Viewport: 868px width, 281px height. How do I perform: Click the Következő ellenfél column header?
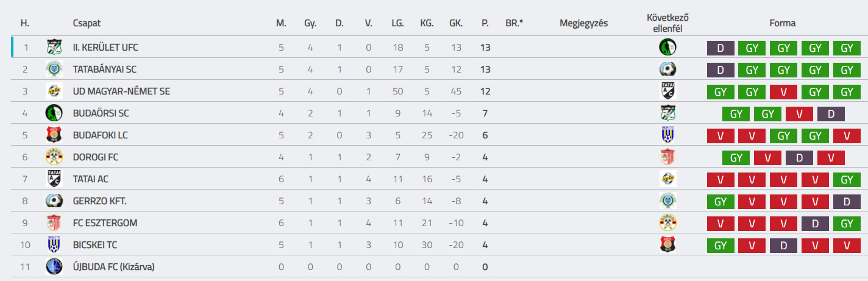[667, 23]
